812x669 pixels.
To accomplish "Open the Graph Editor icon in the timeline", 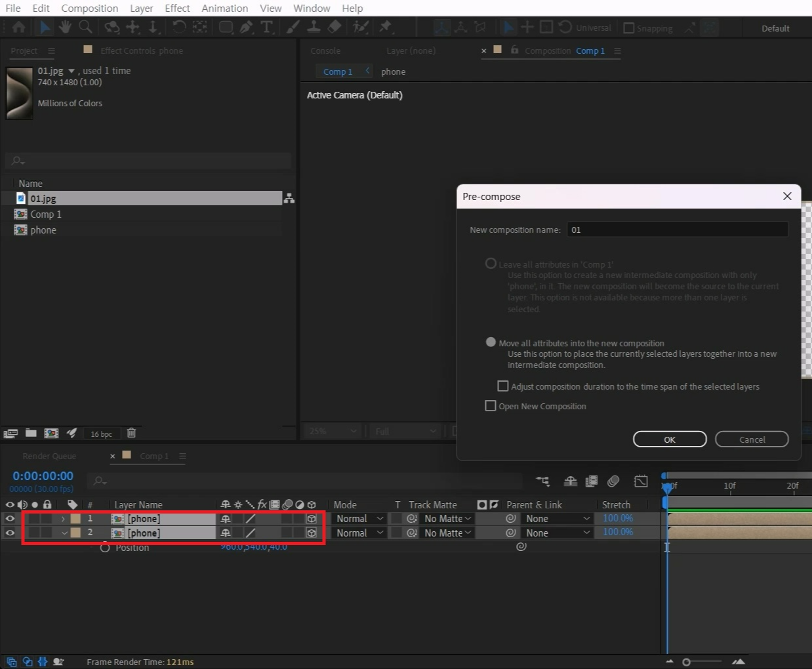I will (x=641, y=481).
